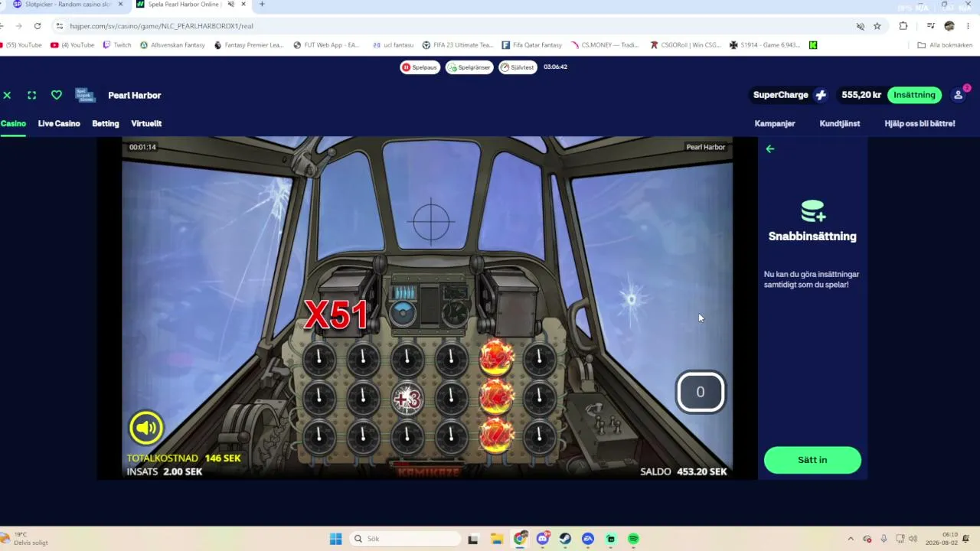Open the S1914 game bookmark

(765, 45)
